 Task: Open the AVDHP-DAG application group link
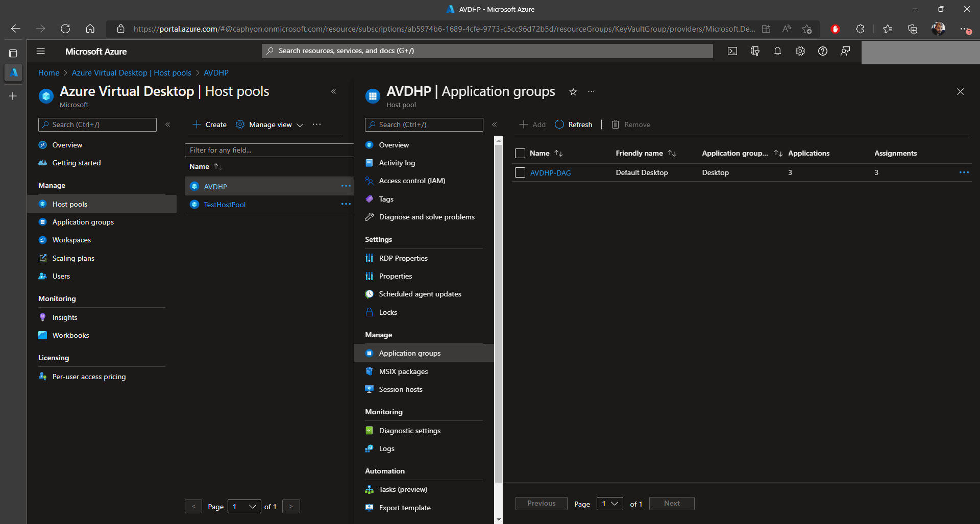(x=550, y=173)
